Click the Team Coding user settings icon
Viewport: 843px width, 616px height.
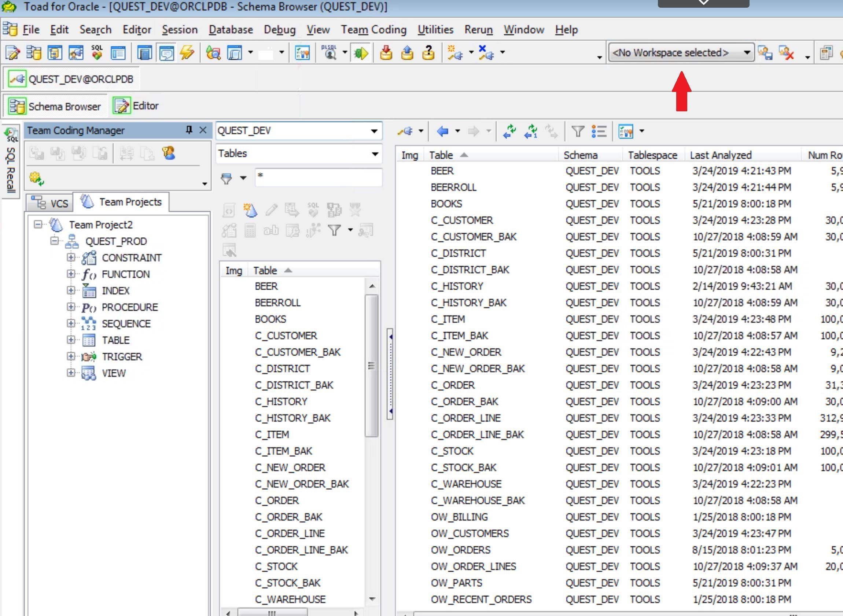point(168,153)
